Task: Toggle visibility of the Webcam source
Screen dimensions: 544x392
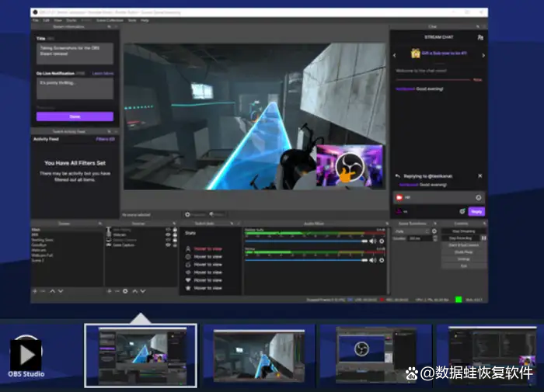Action: pyautogui.click(x=167, y=235)
